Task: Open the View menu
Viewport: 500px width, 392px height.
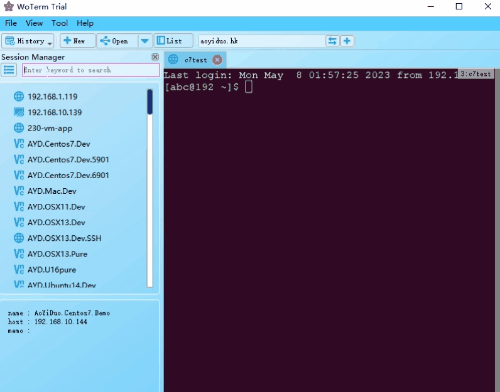Action: pos(34,23)
